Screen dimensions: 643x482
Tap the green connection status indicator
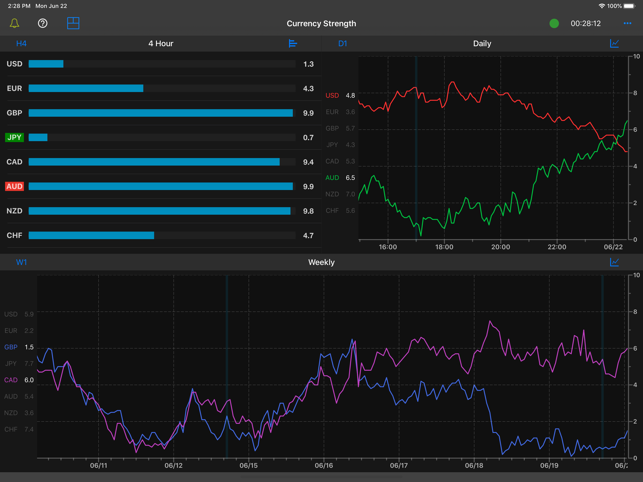tap(554, 23)
